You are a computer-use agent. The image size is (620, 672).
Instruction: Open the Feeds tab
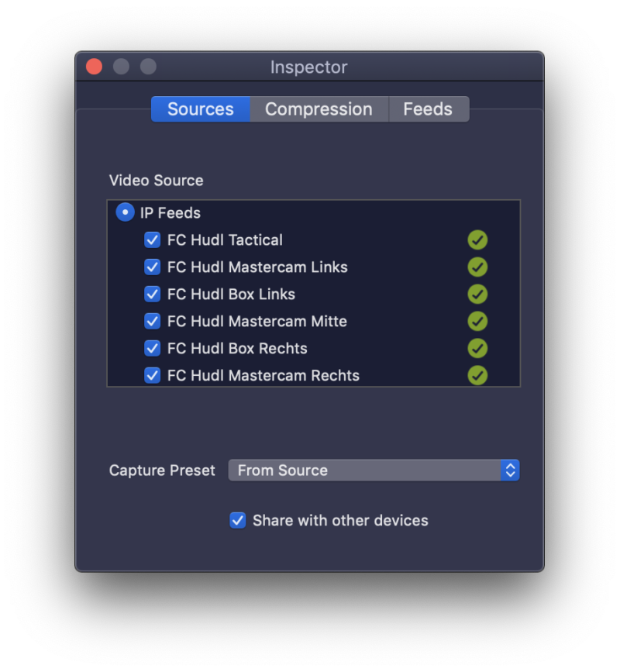pyautogui.click(x=428, y=109)
